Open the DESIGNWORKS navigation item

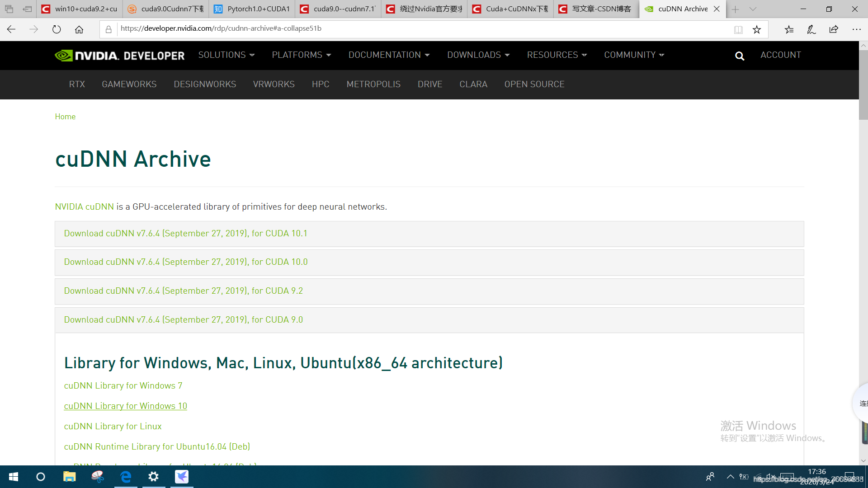point(205,84)
